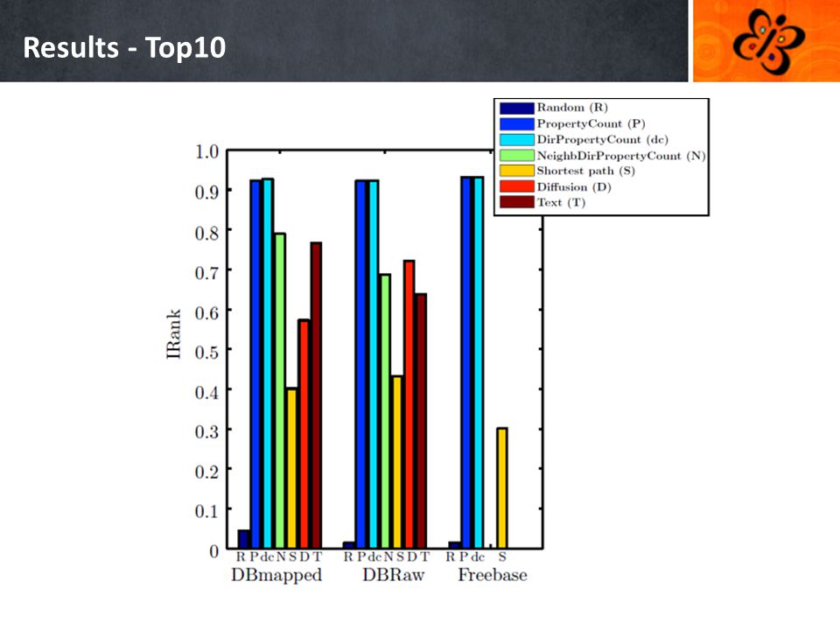The image size is (840, 630).
Task: Select the 'Results - Top10' slide title
Action: click(x=124, y=47)
